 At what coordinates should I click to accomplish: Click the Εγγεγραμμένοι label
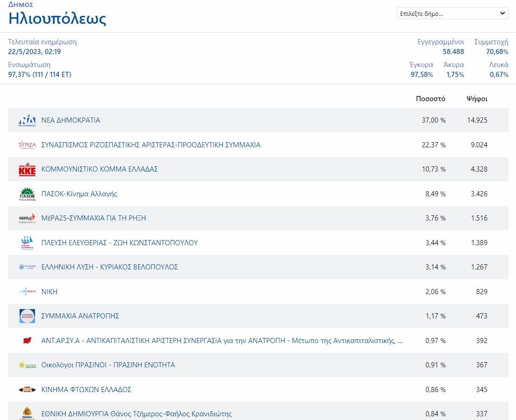coord(440,42)
